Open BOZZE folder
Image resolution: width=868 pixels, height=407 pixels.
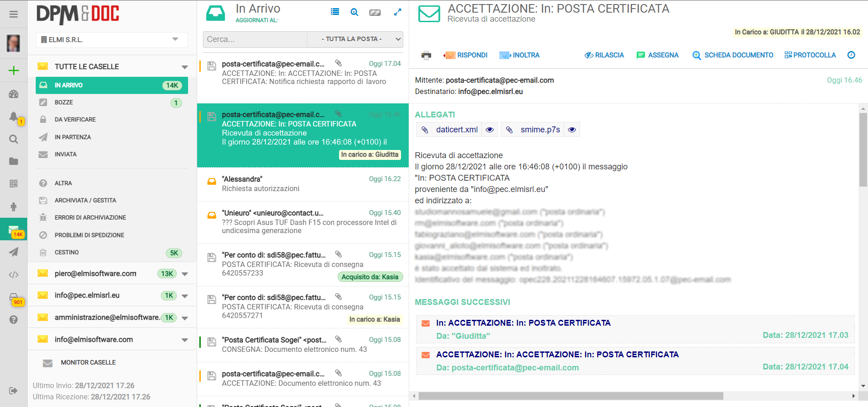pyautogui.click(x=112, y=103)
